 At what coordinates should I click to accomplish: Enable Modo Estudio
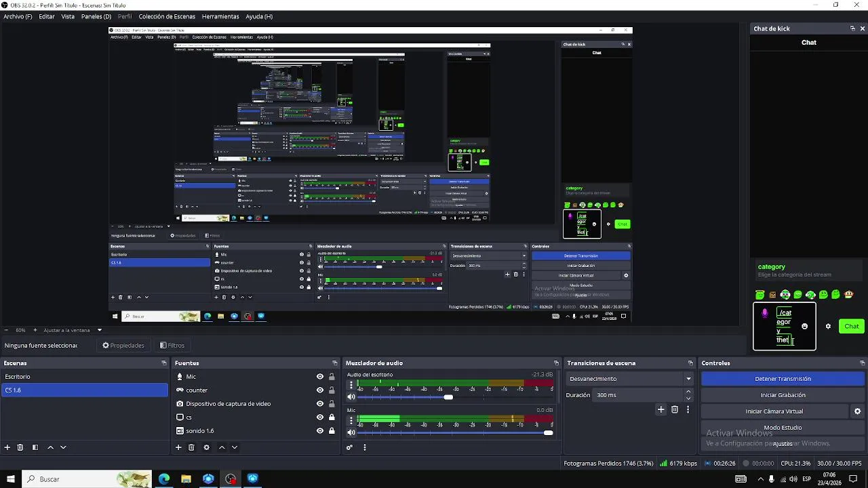[x=783, y=428]
